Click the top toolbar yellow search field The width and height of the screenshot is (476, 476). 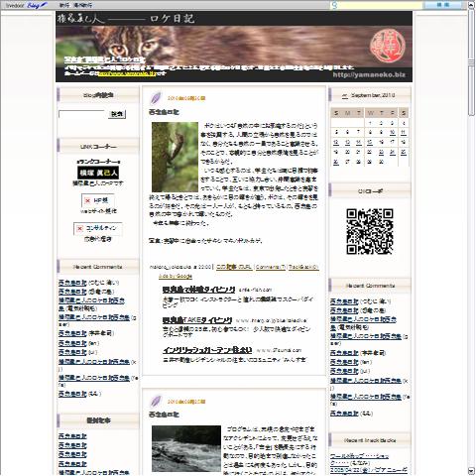click(380, 5)
